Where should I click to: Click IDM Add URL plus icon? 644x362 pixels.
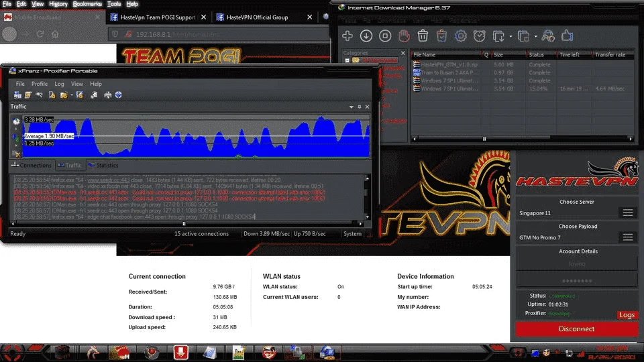pyautogui.click(x=347, y=36)
